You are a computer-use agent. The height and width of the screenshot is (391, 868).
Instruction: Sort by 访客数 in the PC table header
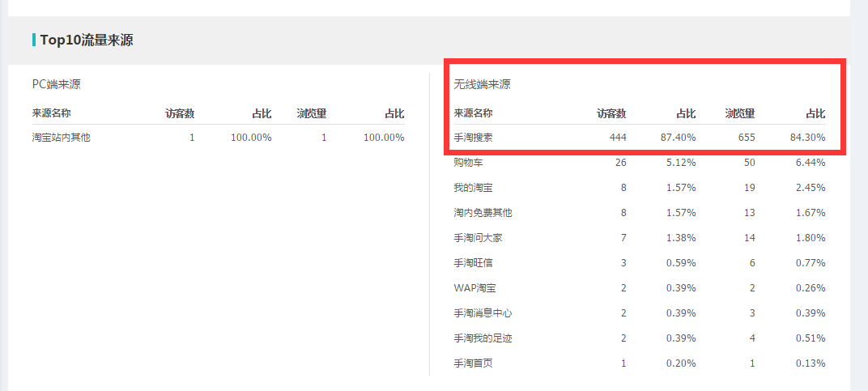coord(180,113)
